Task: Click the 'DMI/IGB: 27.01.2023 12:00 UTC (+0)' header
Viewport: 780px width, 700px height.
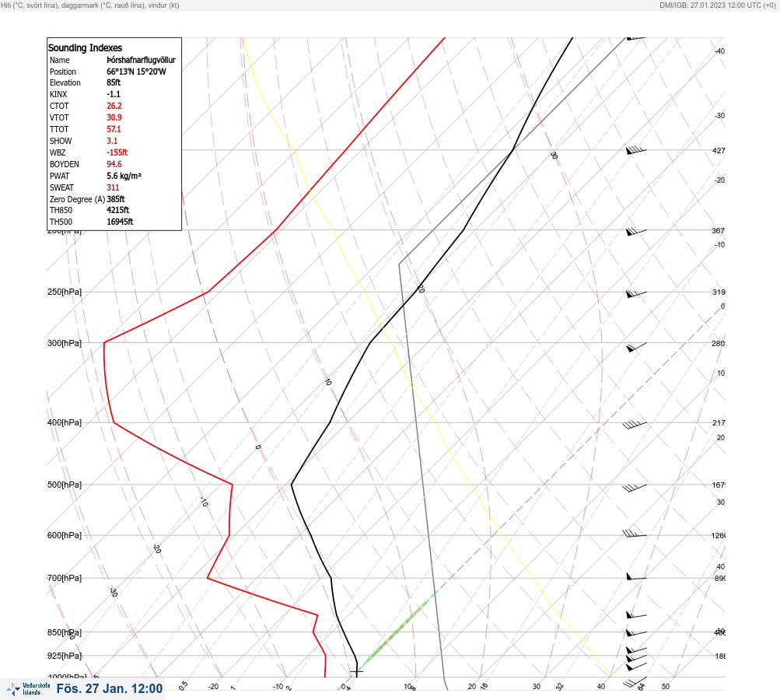Action: [718, 5]
